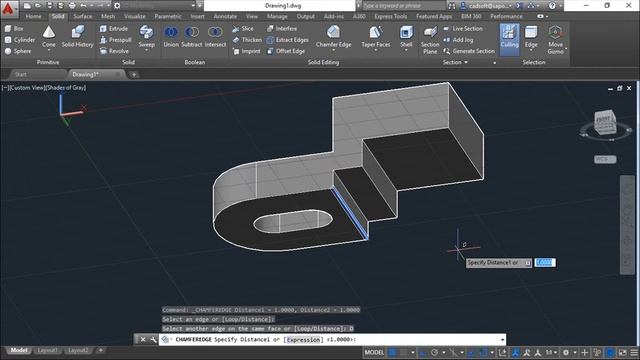640x360 pixels.
Task: Switch to the Home ribbon tab
Action: point(33,16)
